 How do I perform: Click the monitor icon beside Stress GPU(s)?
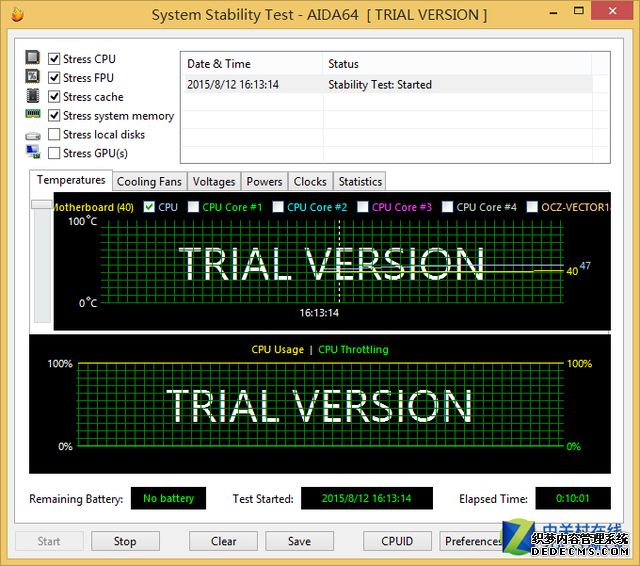(33, 152)
